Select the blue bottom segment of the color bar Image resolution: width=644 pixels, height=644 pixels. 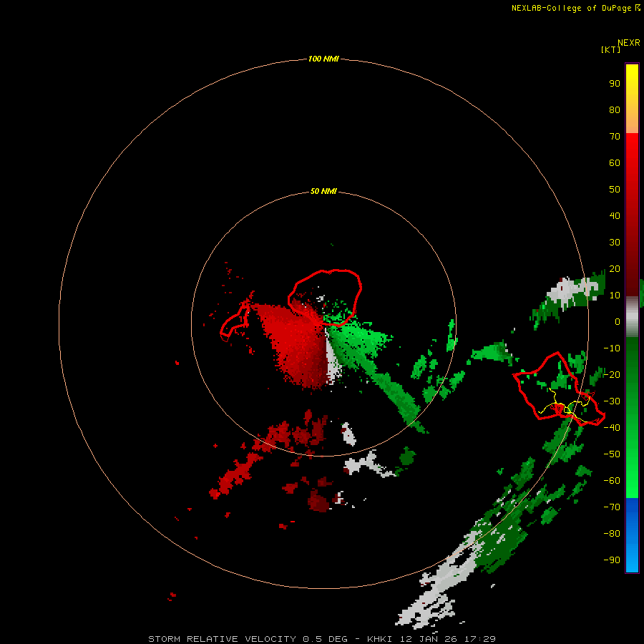click(632, 535)
